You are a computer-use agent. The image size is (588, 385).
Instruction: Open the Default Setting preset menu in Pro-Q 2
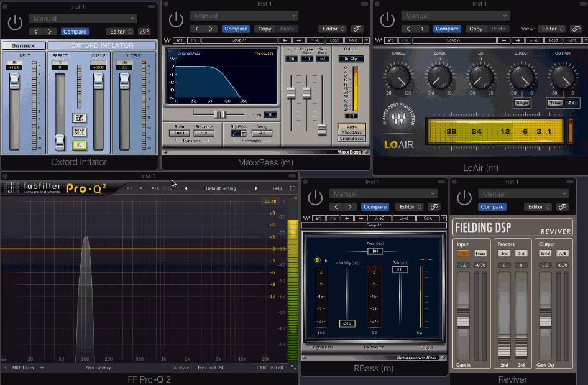point(221,188)
